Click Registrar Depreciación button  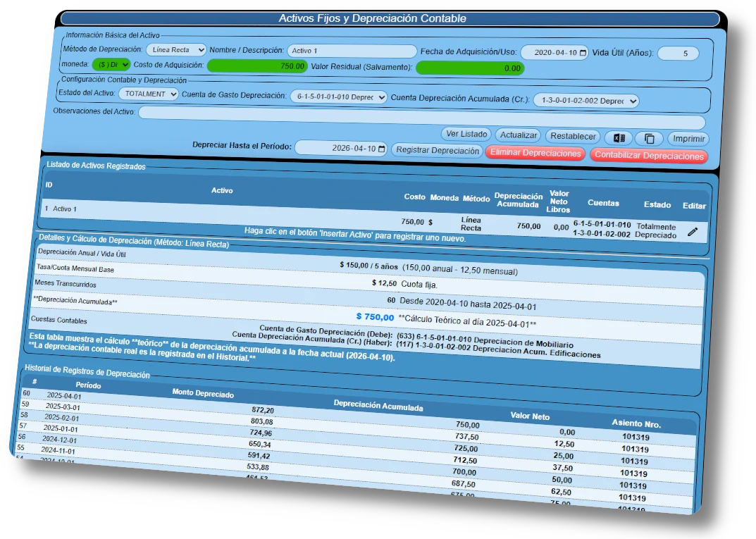tap(437, 150)
